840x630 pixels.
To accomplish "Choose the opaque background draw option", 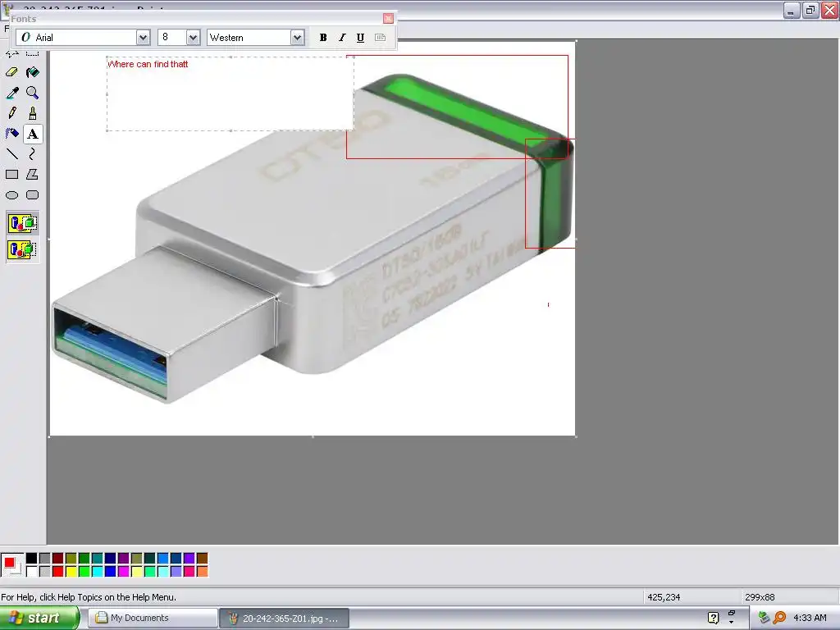I will (x=22, y=223).
